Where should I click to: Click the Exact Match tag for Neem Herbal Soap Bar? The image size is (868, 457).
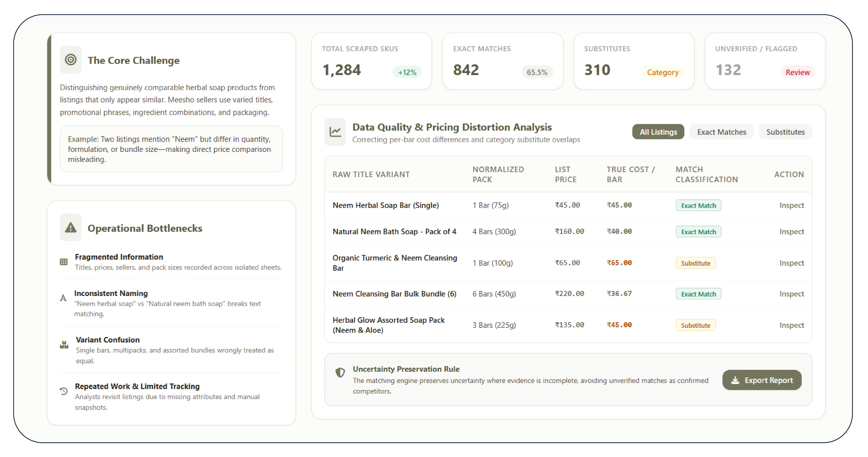pos(699,205)
